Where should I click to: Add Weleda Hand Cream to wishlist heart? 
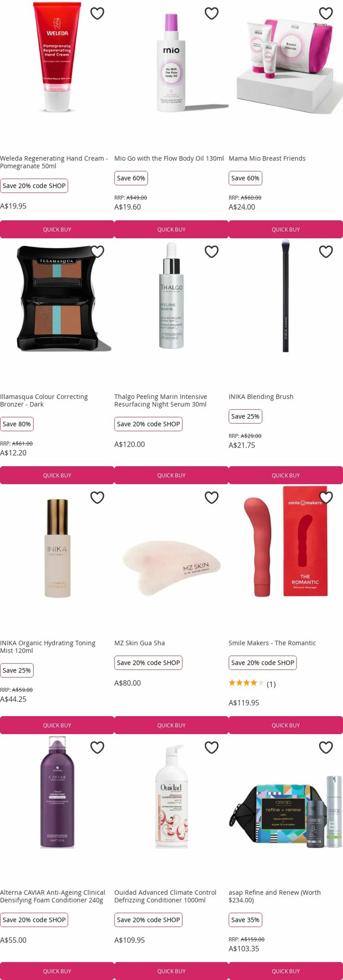(x=97, y=13)
